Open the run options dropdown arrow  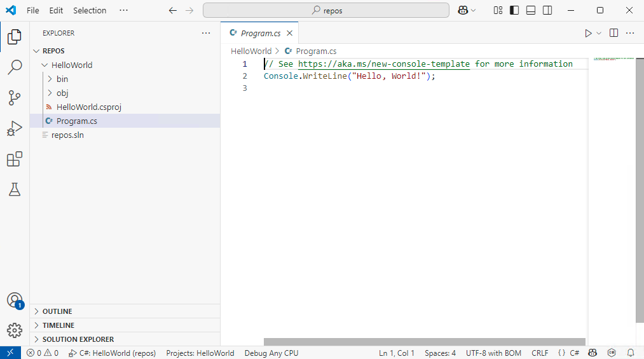point(599,33)
